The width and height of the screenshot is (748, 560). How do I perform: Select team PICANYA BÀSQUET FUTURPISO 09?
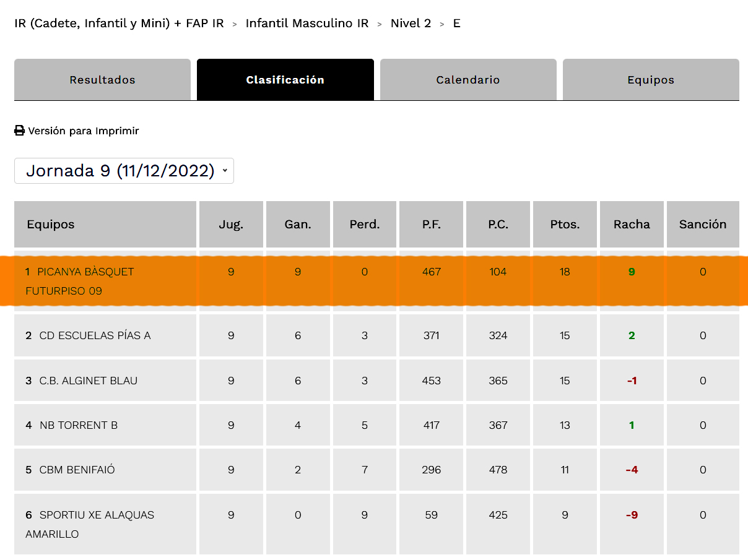(x=80, y=281)
